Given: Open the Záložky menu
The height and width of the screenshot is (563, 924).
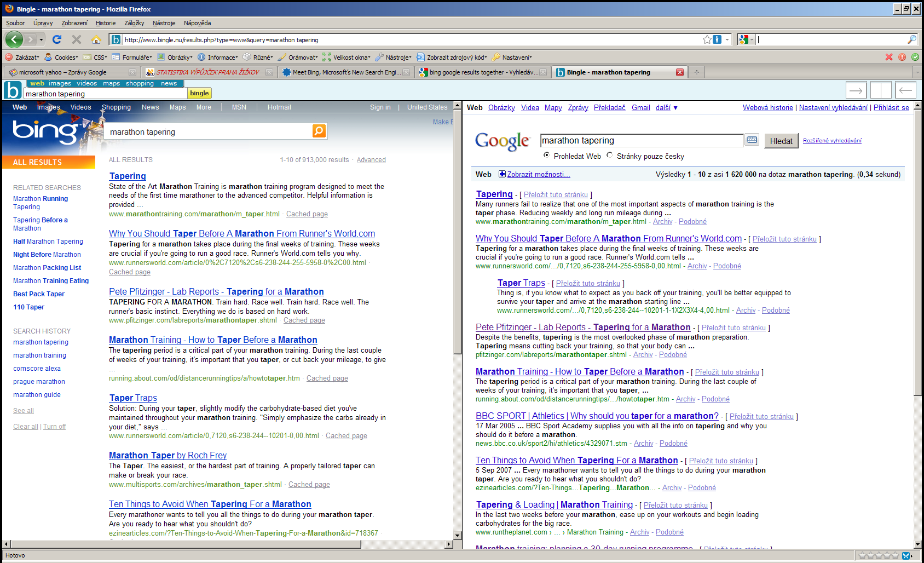Looking at the screenshot, I should (134, 23).
